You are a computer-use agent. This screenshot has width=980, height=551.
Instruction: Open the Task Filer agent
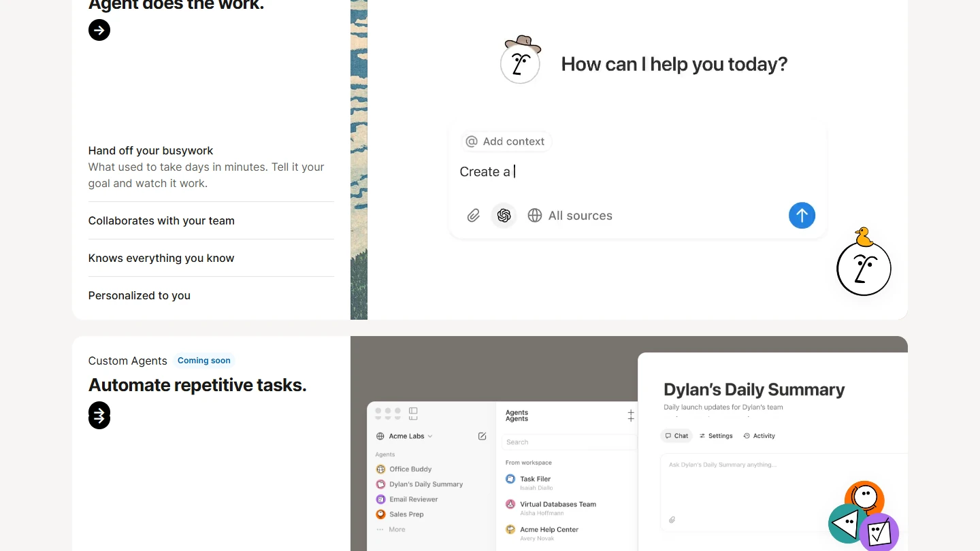[x=535, y=479]
